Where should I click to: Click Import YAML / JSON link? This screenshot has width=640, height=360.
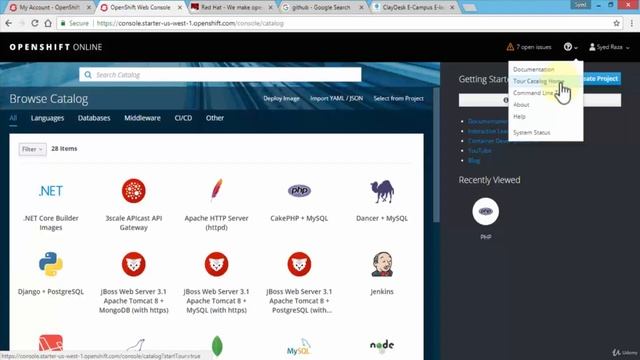tap(336, 98)
